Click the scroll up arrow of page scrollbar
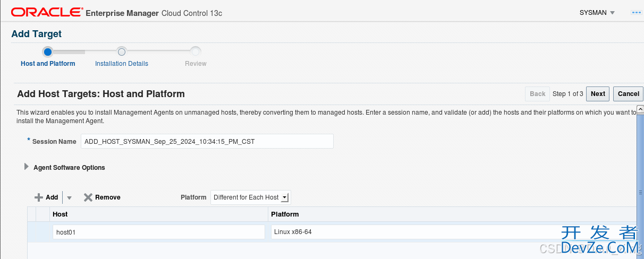 pos(640,109)
